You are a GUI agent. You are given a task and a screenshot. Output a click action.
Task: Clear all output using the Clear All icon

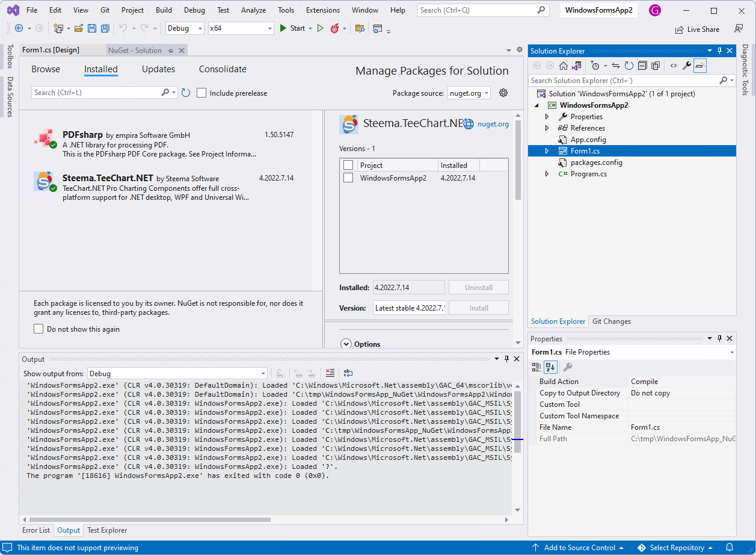click(x=330, y=373)
